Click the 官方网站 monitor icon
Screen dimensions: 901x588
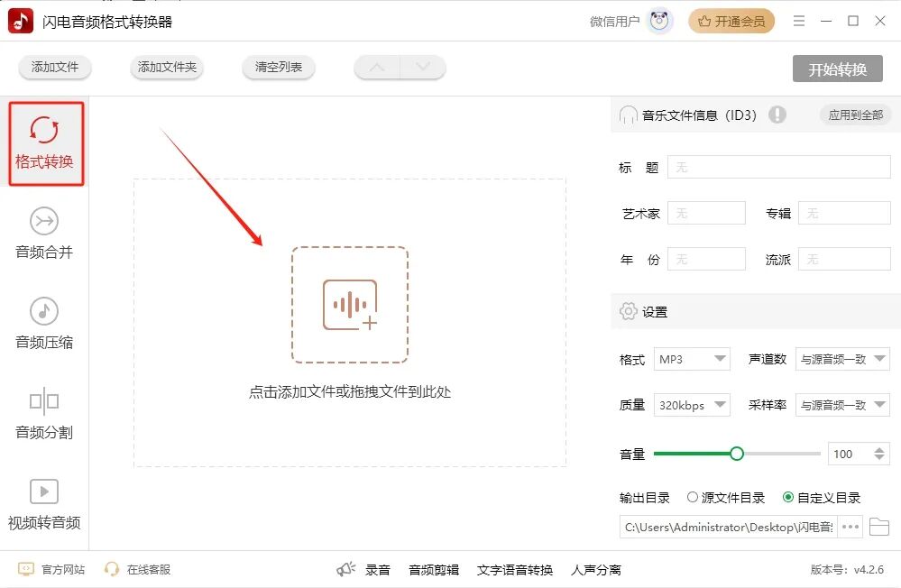(26, 569)
